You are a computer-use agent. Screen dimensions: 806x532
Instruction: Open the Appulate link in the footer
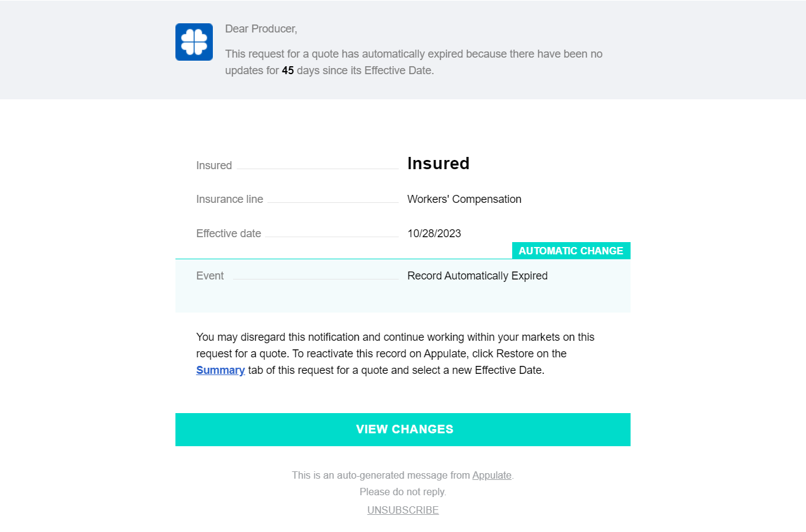click(x=491, y=475)
